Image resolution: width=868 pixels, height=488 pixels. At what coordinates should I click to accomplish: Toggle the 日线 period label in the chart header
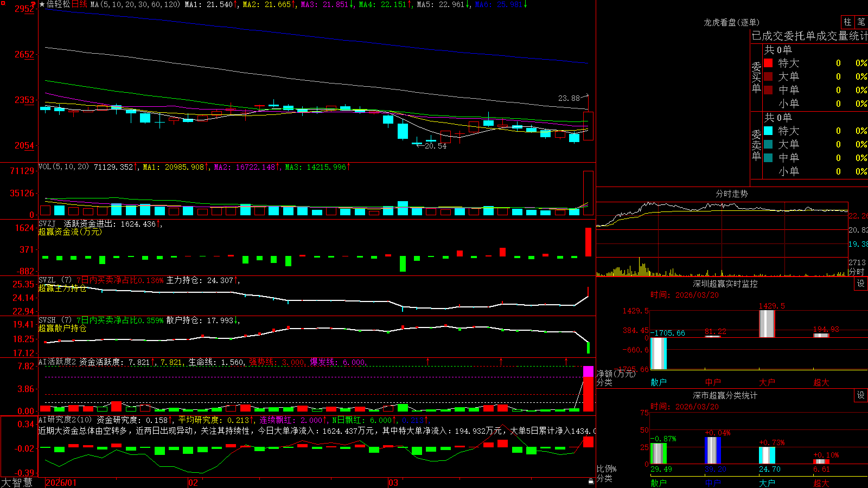[79, 4]
